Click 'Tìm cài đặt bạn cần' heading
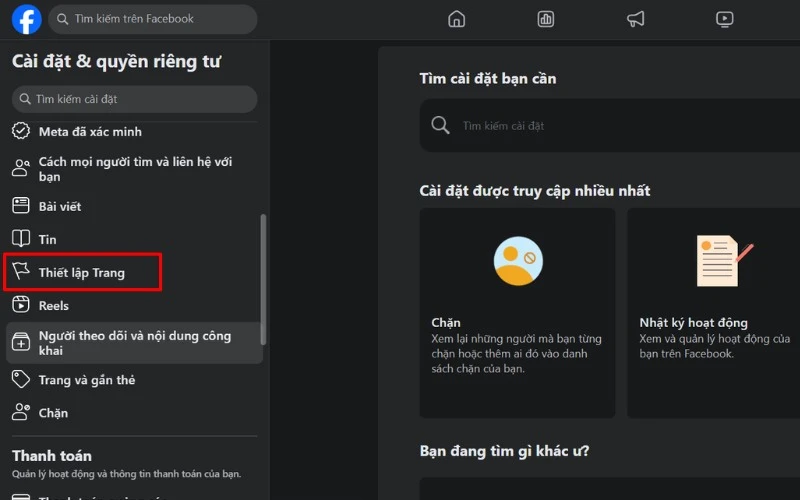 point(488,79)
